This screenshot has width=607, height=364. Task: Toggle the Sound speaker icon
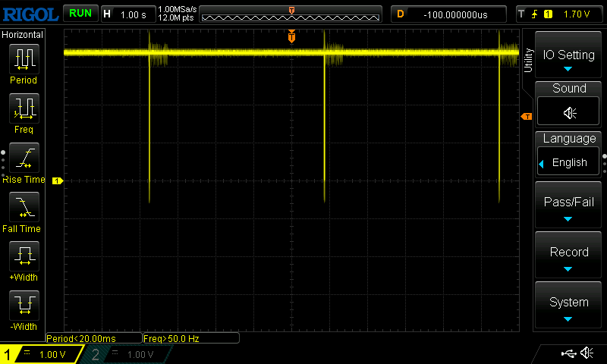[x=568, y=113]
